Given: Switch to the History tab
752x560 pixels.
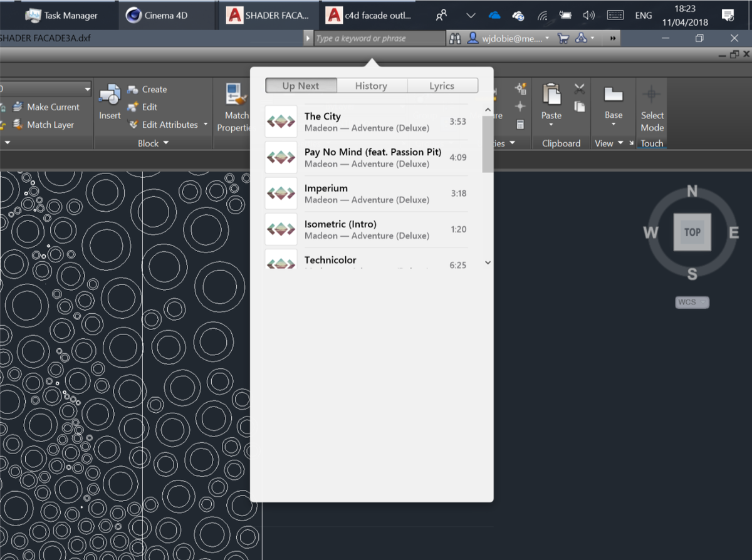Looking at the screenshot, I should (x=371, y=86).
